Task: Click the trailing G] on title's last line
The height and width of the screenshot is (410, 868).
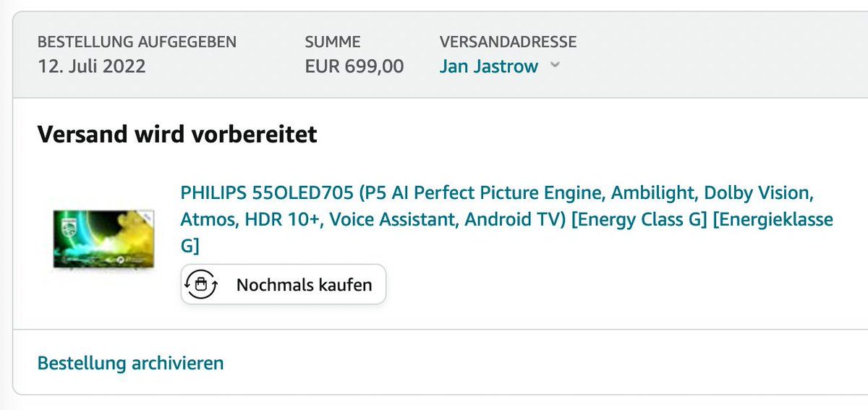Action: coord(190,245)
